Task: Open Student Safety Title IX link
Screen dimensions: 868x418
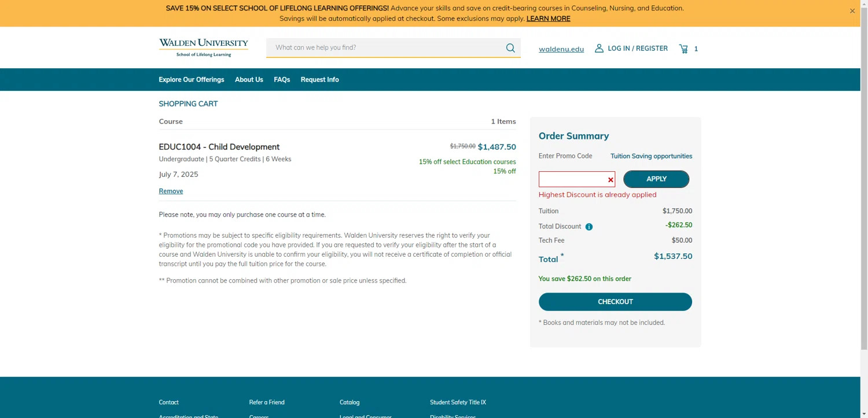Action: [x=458, y=402]
